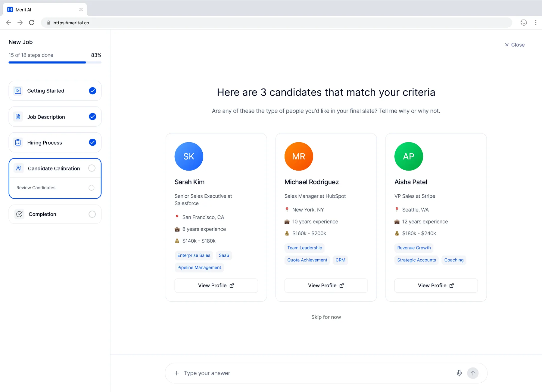Click the browser back arrow

tap(9, 23)
